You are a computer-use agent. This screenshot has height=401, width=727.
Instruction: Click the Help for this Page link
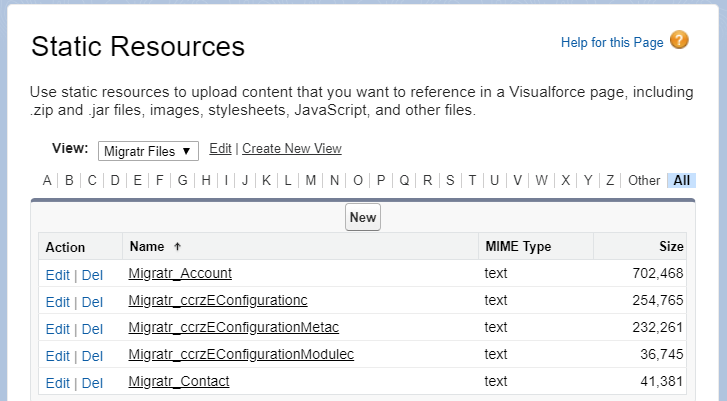click(x=612, y=42)
